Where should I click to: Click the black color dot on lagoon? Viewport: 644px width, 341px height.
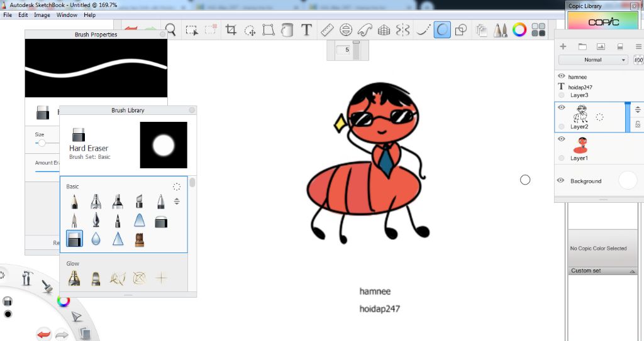8,315
